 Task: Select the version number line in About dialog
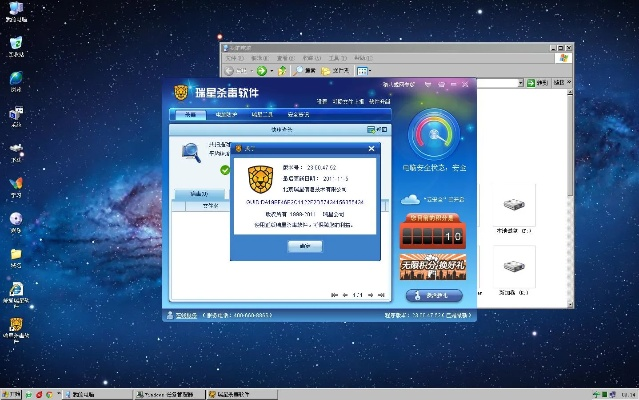click(309, 167)
